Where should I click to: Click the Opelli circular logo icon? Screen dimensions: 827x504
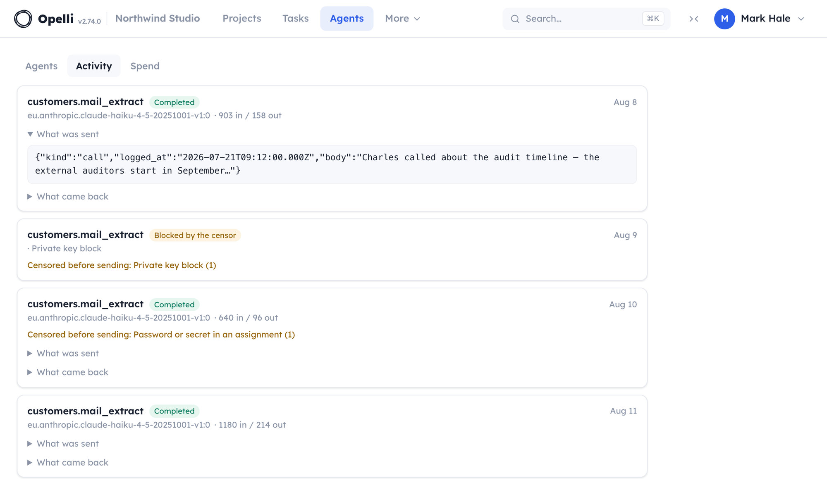coord(23,19)
